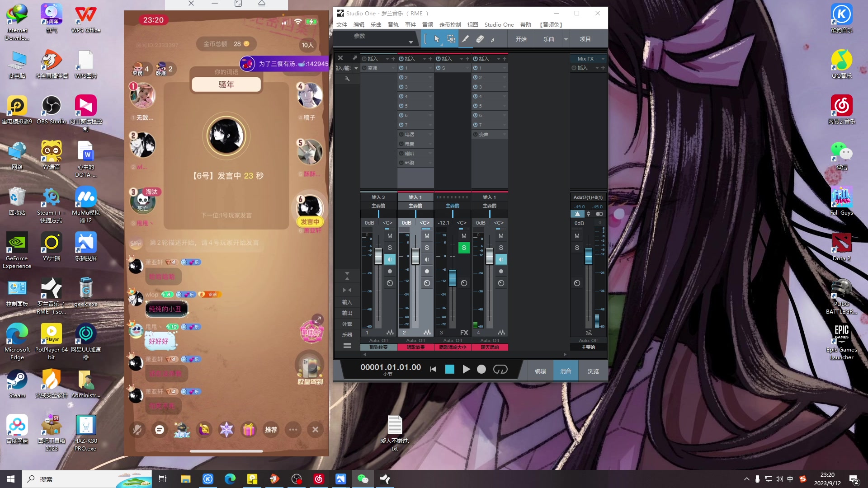Select the Range tool in Studio One toolbar
Viewport: 868px width, 488px height.
[x=451, y=39]
